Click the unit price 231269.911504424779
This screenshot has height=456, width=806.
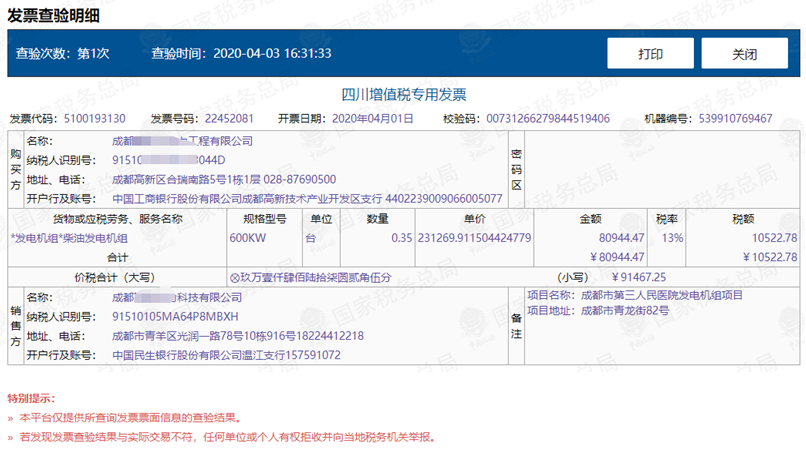[x=475, y=238]
